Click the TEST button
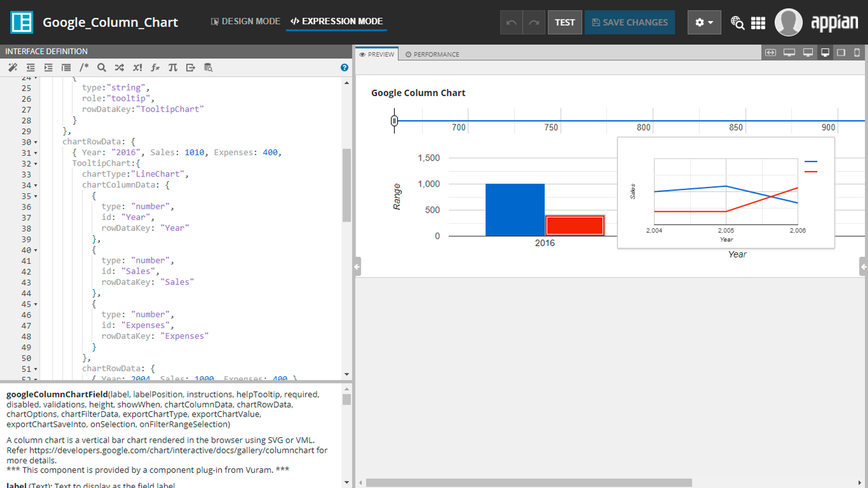 tap(564, 22)
